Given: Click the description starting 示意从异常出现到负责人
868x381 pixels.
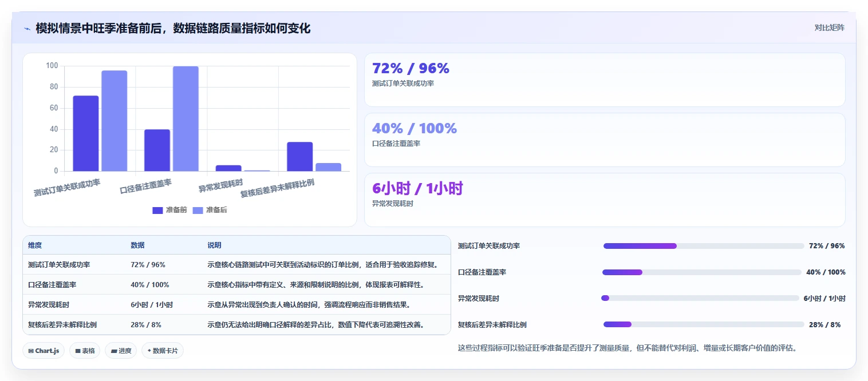Looking at the screenshot, I should tap(309, 305).
